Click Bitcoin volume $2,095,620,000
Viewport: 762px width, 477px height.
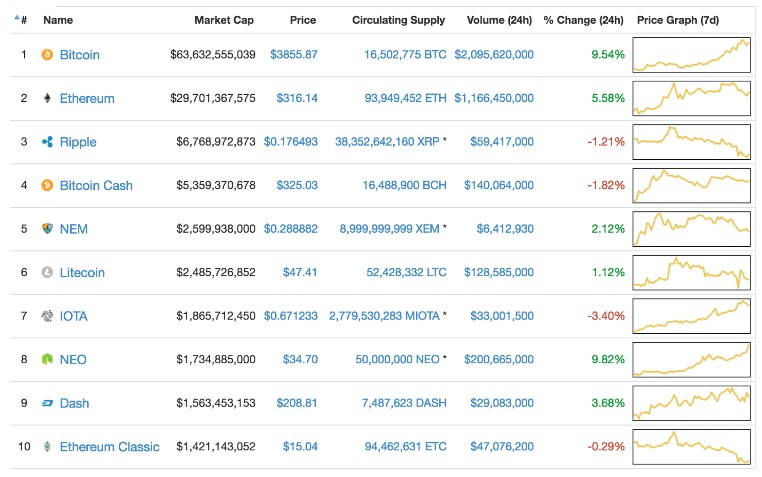494,54
